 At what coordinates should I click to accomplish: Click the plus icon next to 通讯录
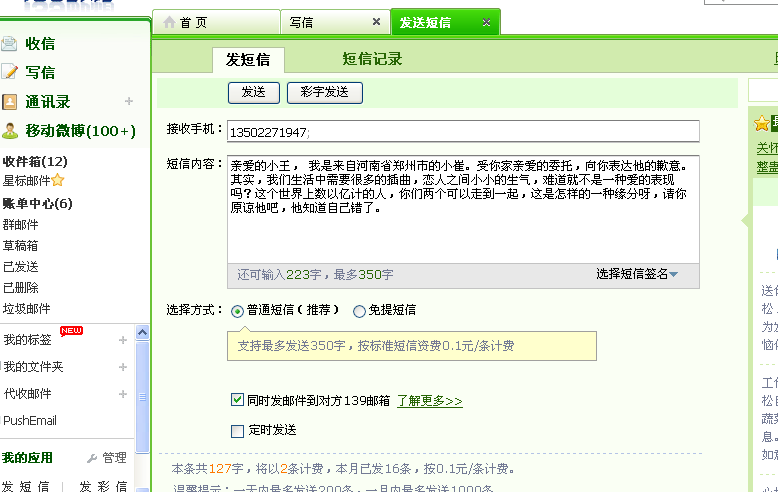tap(129, 101)
